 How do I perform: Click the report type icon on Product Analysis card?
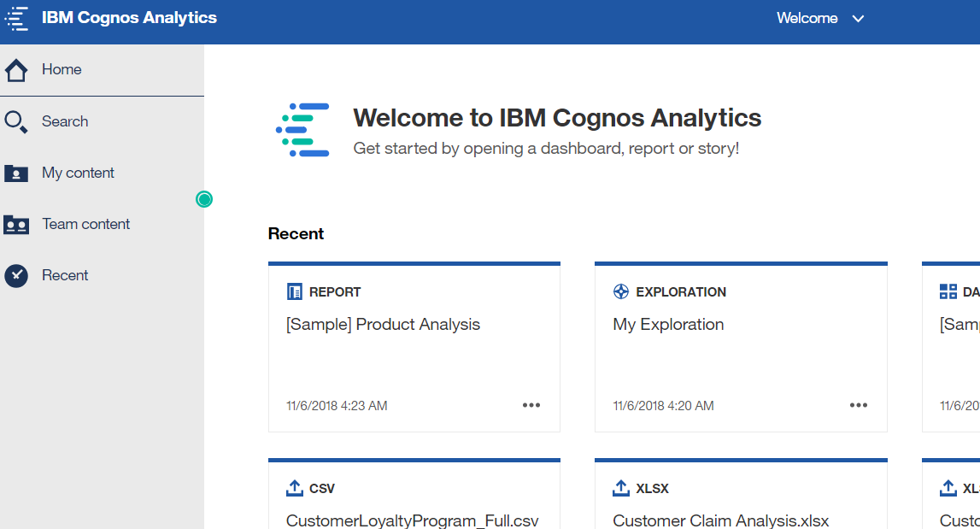point(295,292)
